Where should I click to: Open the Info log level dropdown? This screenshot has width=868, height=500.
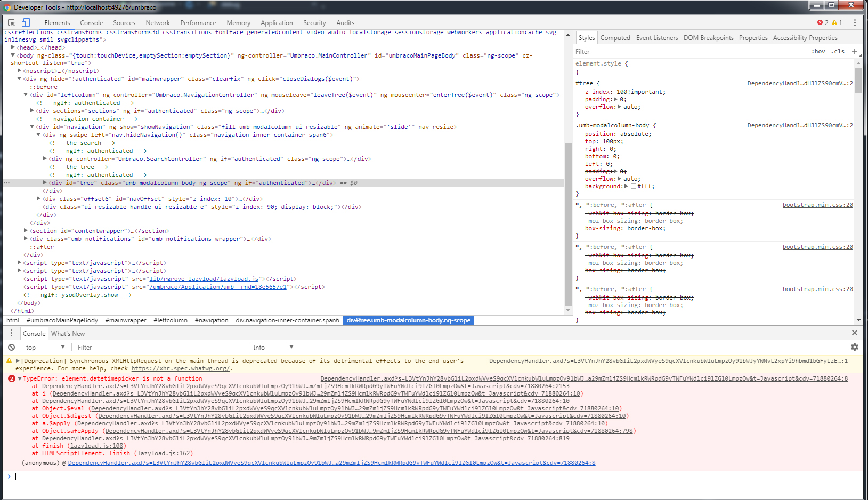coord(273,348)
